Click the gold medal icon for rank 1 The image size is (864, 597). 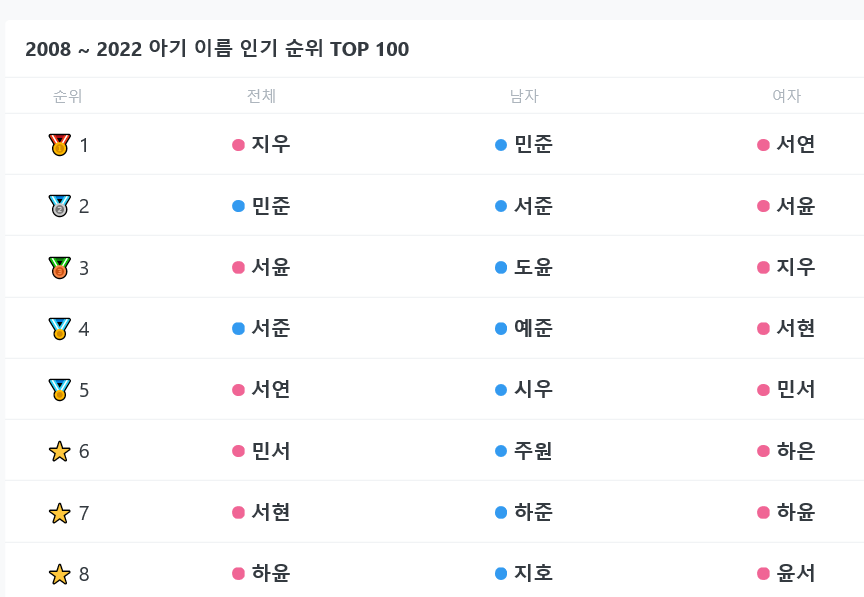[60, 145]
